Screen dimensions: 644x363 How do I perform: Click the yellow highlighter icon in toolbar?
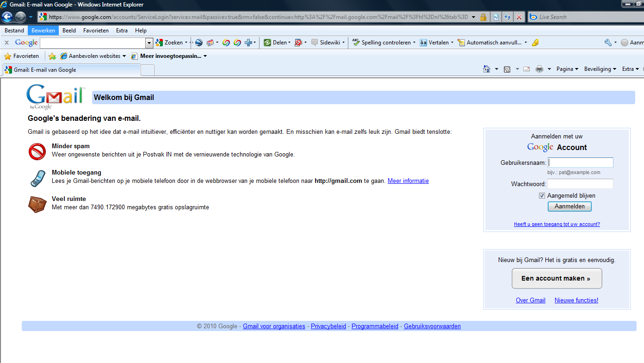535,43
